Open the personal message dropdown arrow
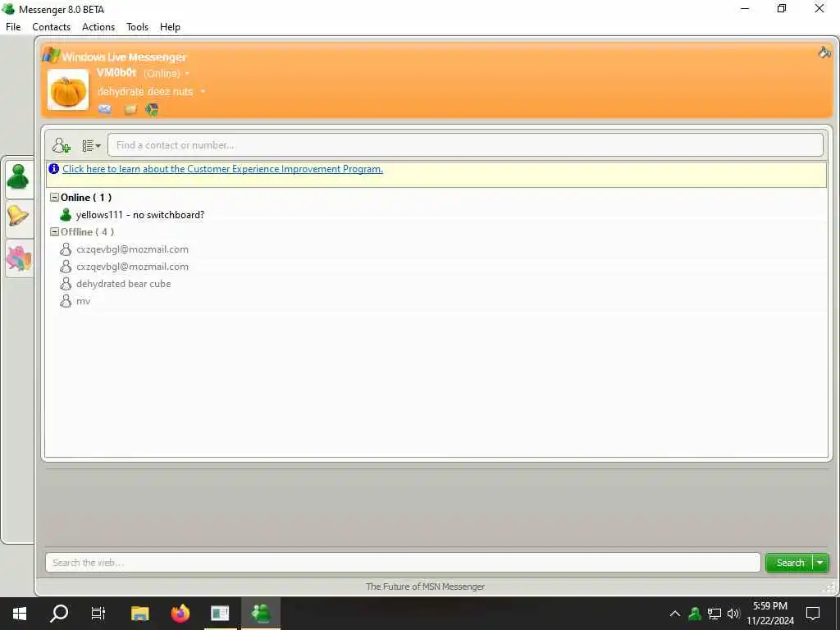Image resolution: width=840 pixels, height=630 pixels. [203, 92]
